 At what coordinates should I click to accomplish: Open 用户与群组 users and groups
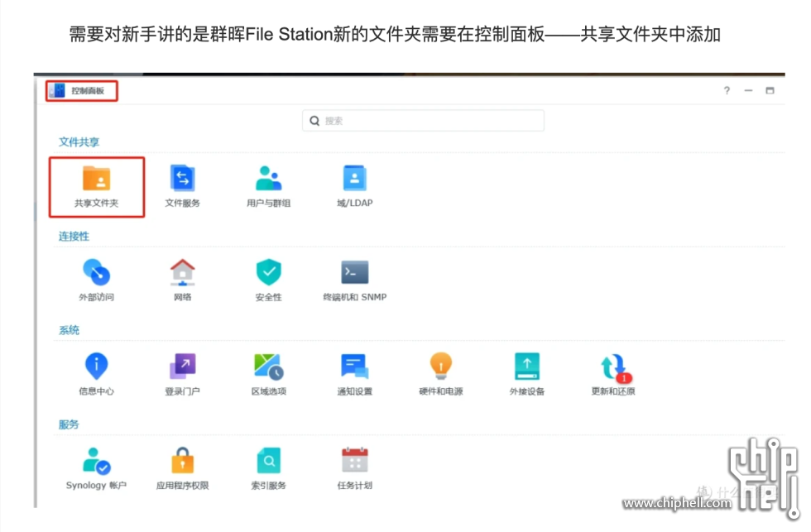click(x=268, y=179)
